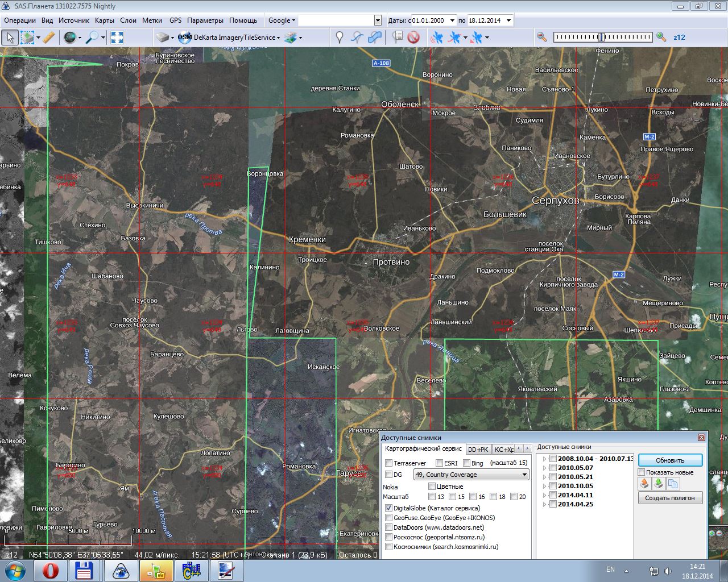Click the zoom level slider track
The image size is (728, 582).
(602, 37)
